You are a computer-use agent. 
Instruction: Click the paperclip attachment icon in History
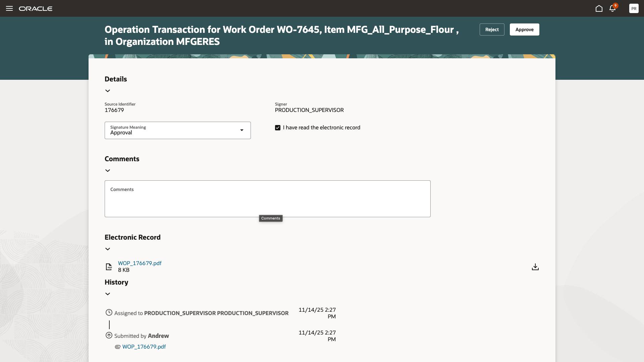117,347
